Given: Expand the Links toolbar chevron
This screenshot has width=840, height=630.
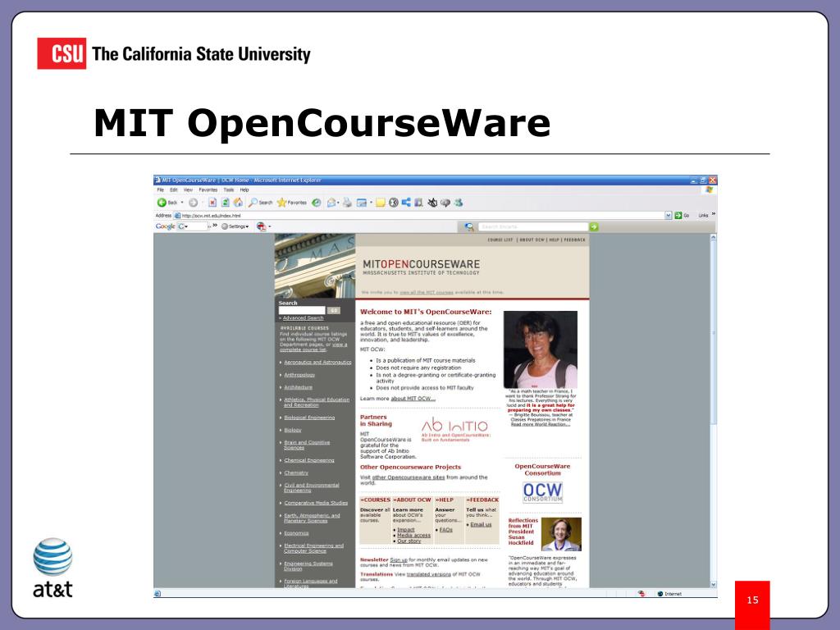Looking at the screenshot, I should pos(713,214).
